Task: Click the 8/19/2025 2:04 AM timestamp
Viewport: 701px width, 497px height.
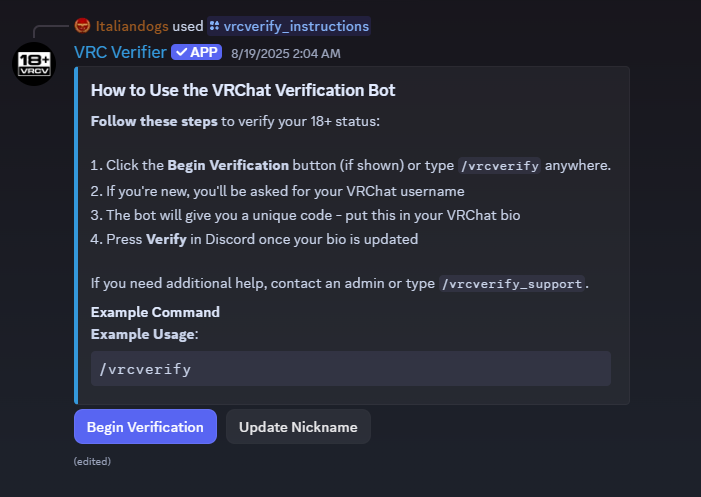Action: tap(285, 53)
